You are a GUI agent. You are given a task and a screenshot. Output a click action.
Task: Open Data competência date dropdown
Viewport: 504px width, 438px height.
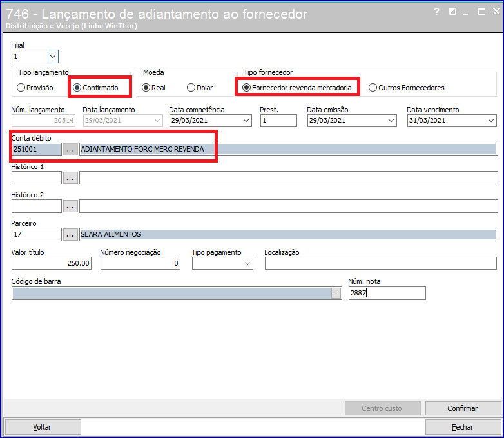pyautogui.click(x=246, y=121)
